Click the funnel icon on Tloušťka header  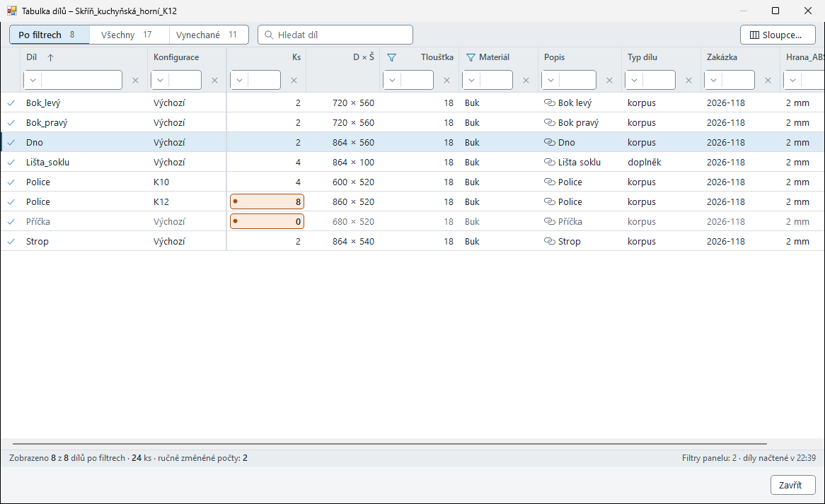(391, 57)
